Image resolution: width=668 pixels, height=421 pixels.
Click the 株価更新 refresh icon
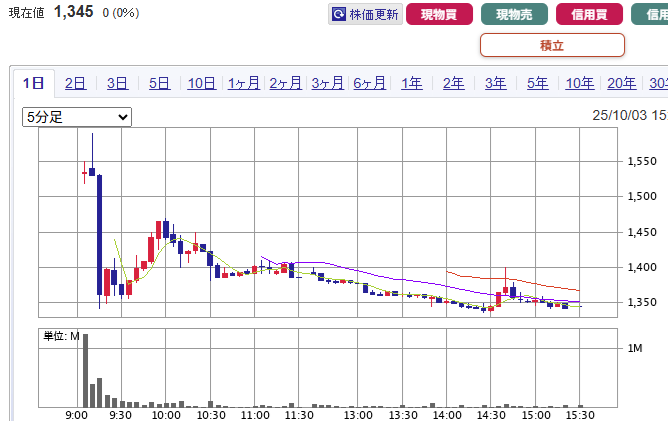pyautogui.click(x=340, y=15)
